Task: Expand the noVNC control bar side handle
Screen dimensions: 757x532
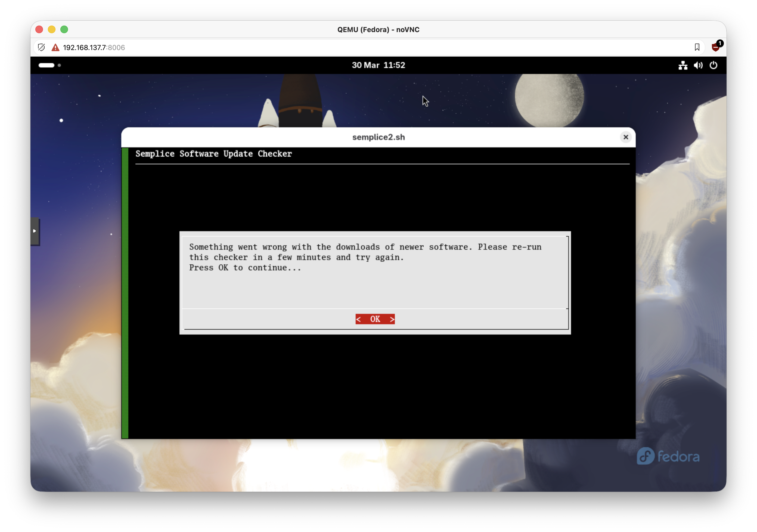Action: [35, 231]
